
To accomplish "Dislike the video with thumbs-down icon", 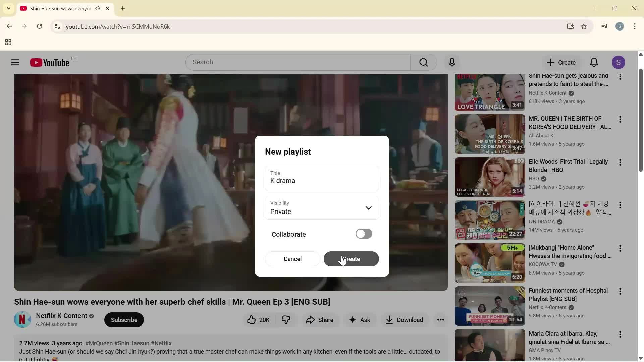I will (x=285, y=320).
